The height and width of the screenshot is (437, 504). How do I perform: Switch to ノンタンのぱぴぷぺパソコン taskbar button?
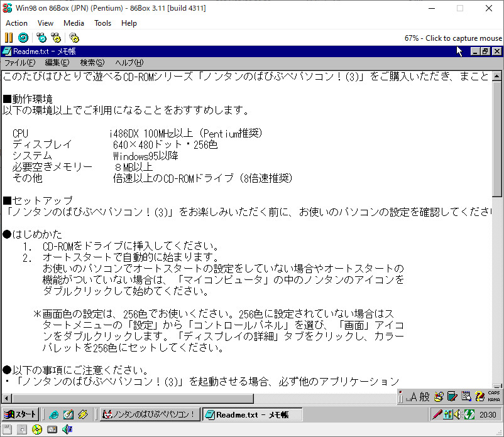click(x=150, y=414)
